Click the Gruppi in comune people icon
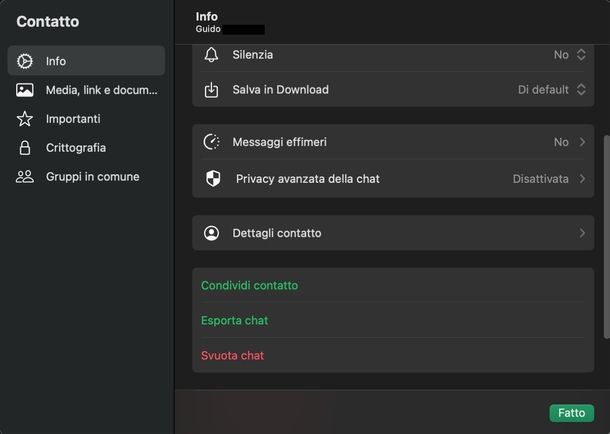Screen dimensions: 610x434 pos(25,177)
